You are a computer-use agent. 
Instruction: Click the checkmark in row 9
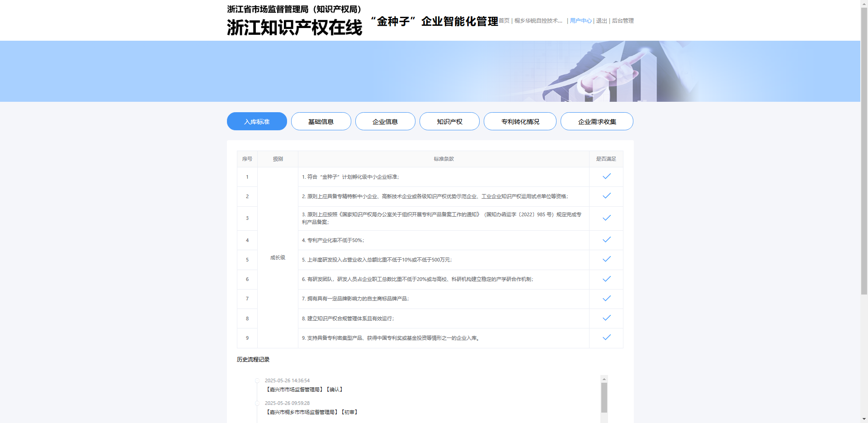(606, 337)
